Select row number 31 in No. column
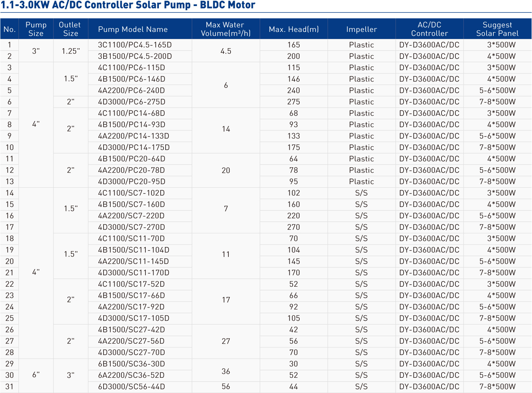 (10, 387)
